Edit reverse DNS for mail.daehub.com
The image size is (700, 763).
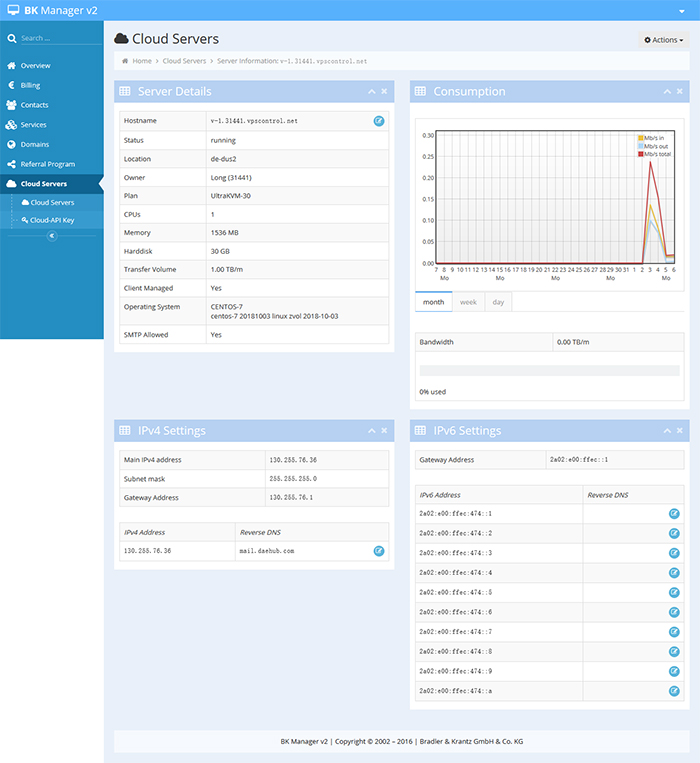pos(378,551)
